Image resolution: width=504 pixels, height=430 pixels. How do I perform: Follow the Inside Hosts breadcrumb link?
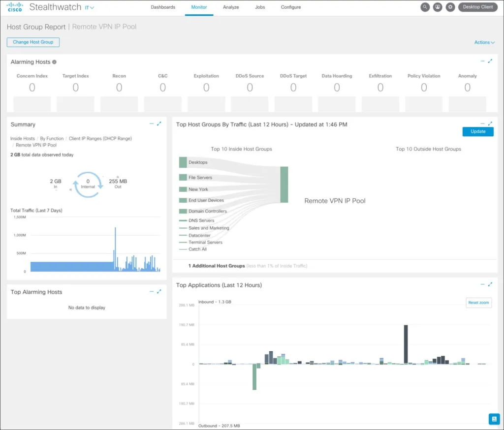(23, 139)
